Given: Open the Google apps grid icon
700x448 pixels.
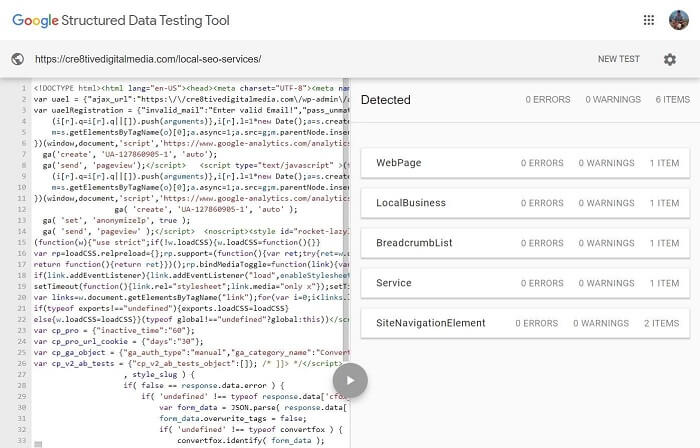Looking at the screenshot, I should pyautogui.click(x=649, y=20).
